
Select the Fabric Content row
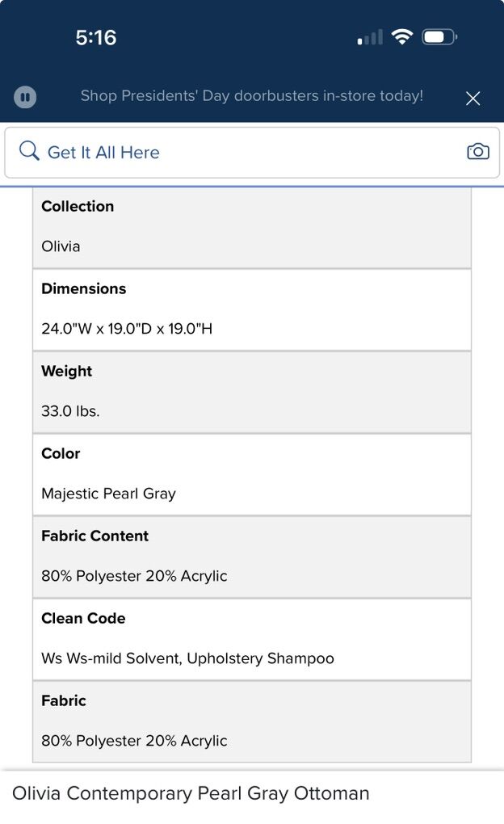(251, 557)
